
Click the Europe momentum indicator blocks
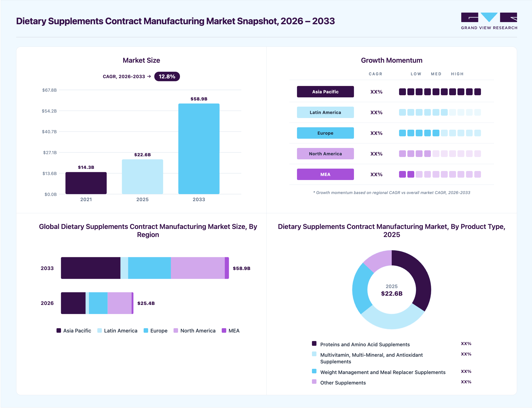440,133
